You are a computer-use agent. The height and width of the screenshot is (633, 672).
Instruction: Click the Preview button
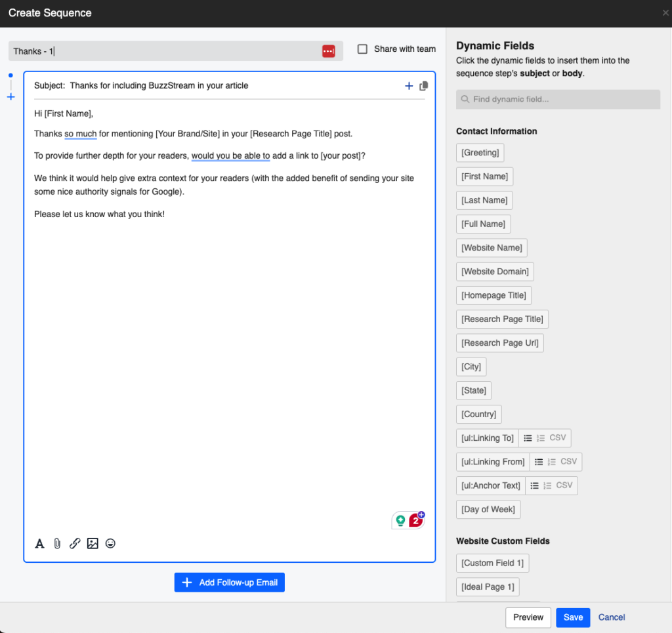(528, 617)
